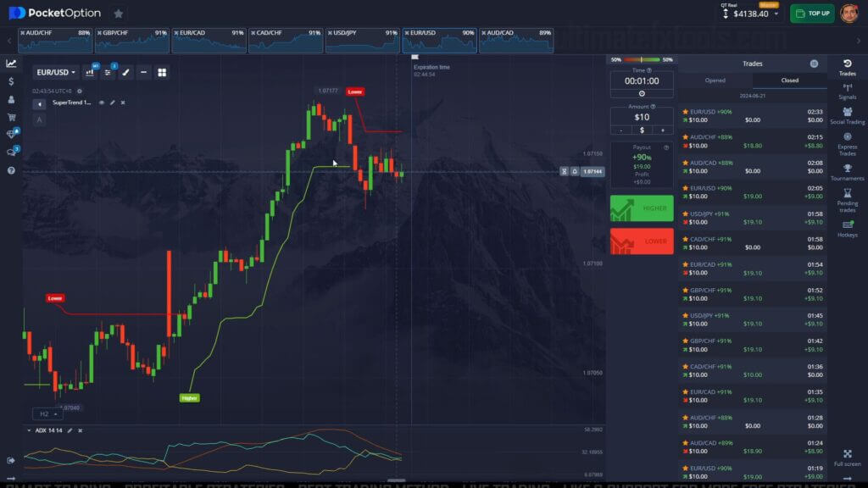This screenshot has width=868, height=488.
Task: Select the drawing pencil tool
Action: pos(125,73)
